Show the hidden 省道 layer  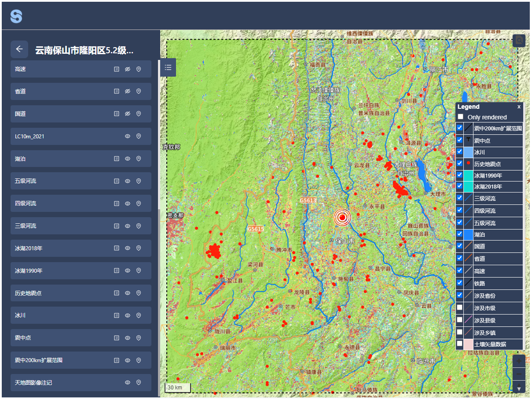tap(128, 91)
